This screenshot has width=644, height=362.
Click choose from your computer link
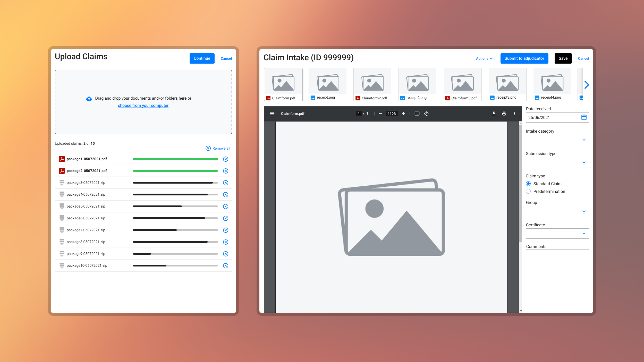tap(143, 106)
